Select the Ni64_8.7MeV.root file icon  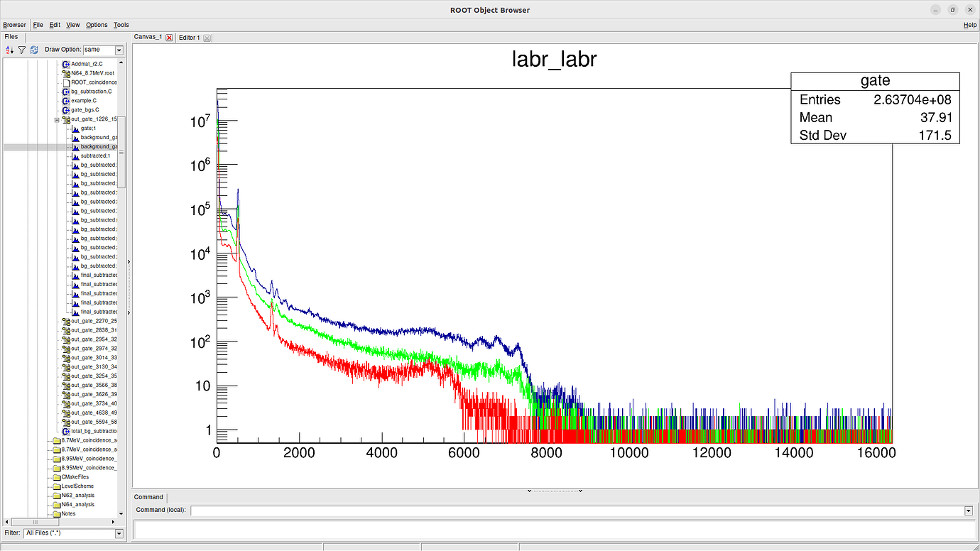pyautogui.click(x=66, y=73)
